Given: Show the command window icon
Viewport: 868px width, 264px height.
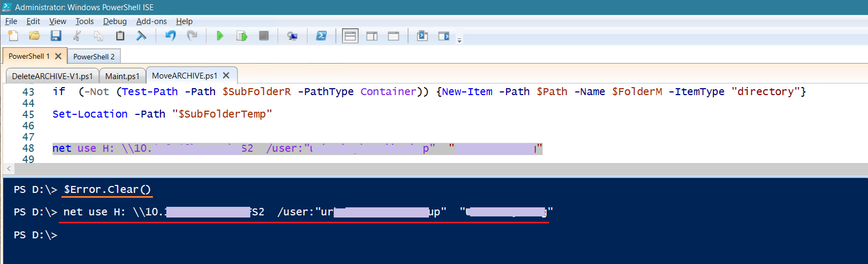Looking at the screenshot, I should [423, 36].
